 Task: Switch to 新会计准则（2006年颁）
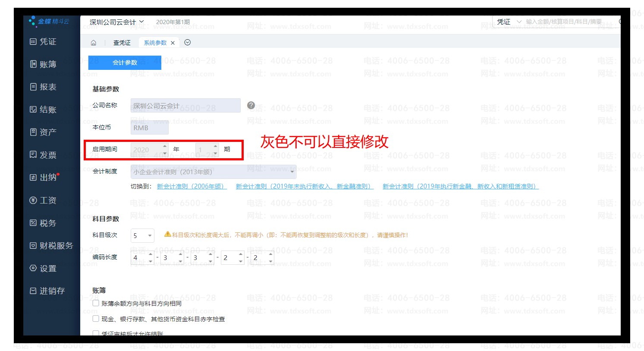[192, 186]
